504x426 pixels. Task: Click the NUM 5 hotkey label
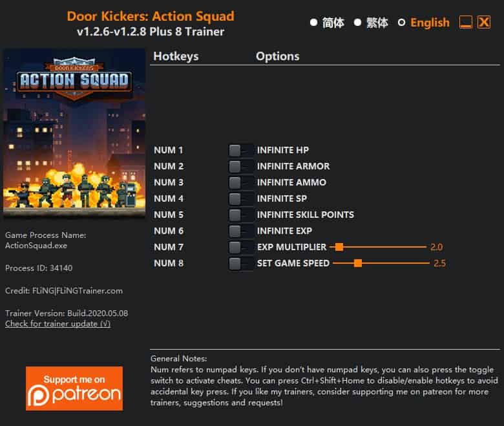(169, 215)
